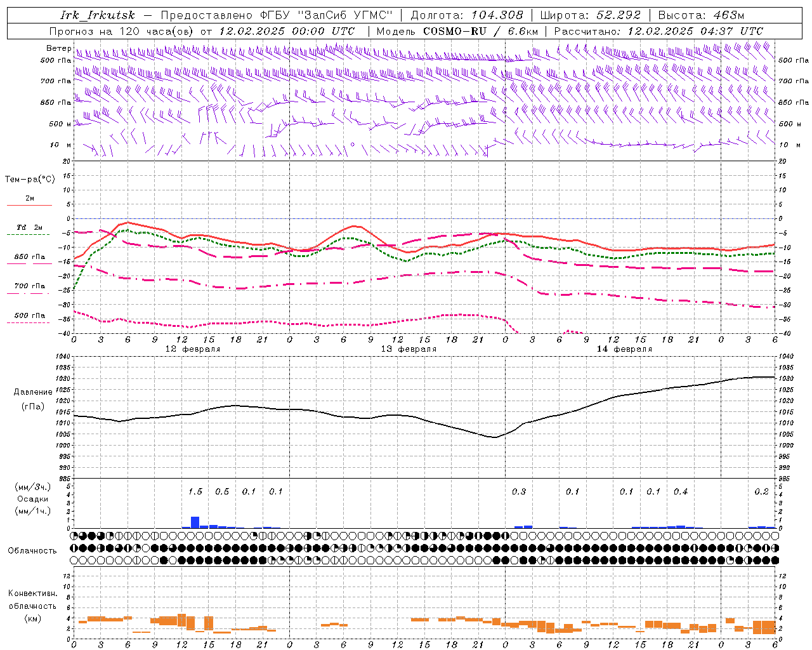This screenshot has width=812, height=650.
Task: Select the Модель COSMO-RU / 6.6км label
Action: point(457,31)
